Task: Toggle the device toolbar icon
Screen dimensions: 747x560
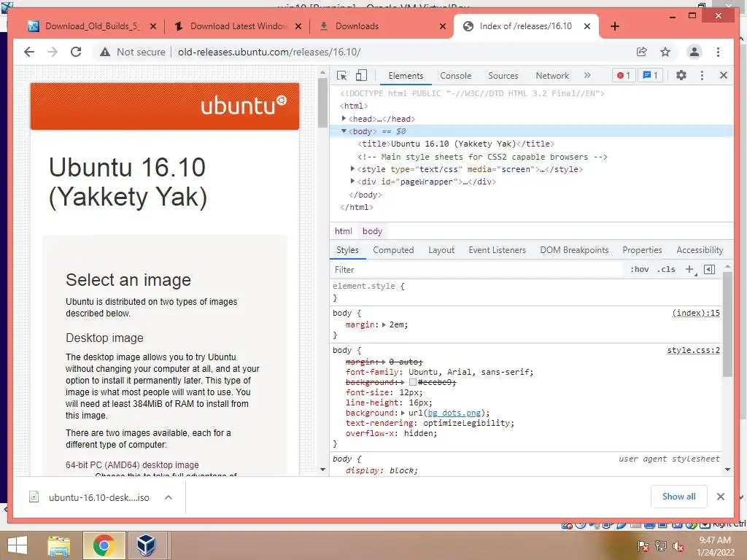Action: pos(362,75)
